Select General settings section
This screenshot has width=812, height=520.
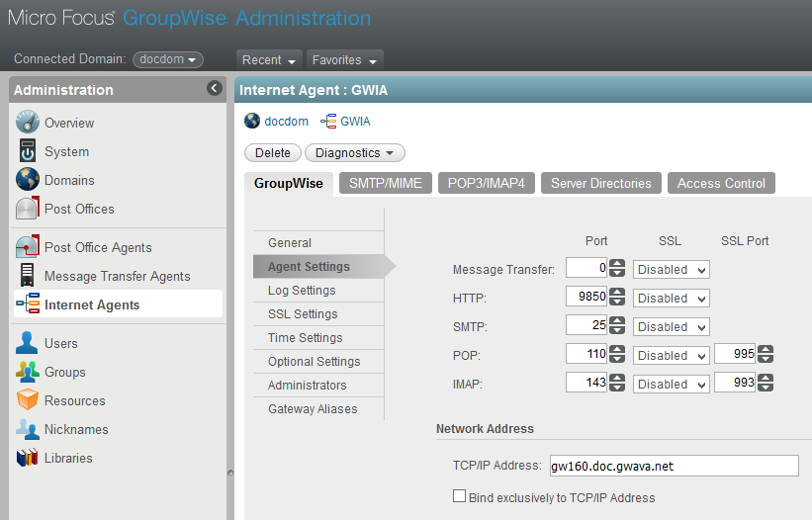coord(317,242)
